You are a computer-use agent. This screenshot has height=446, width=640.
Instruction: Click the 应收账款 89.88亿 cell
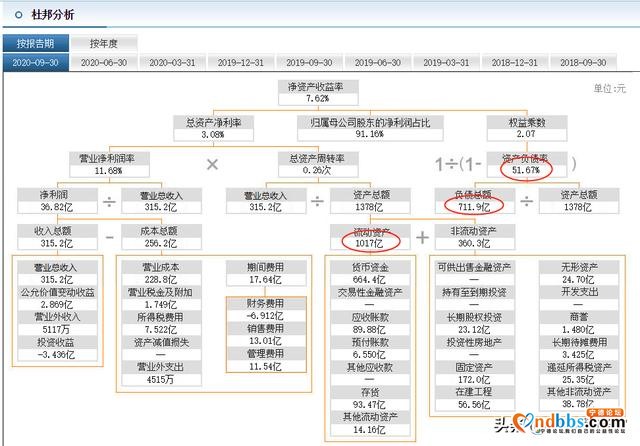pyautogui.click(x=370, y=323)
